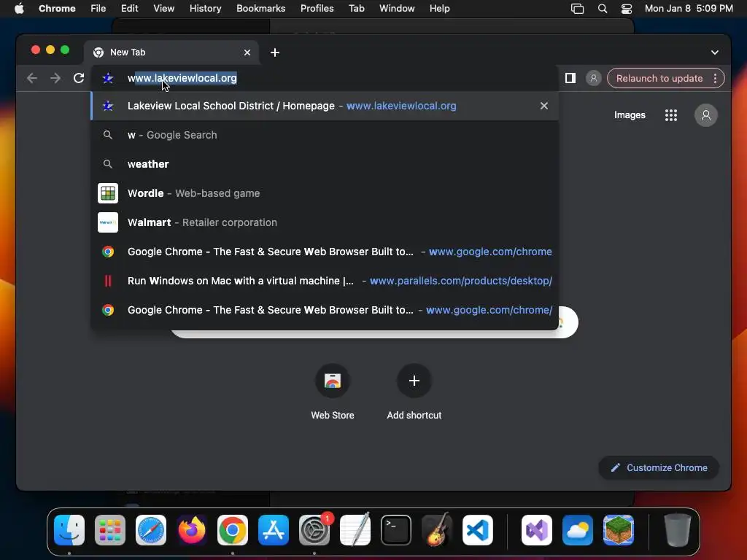
Task: Open the Bookmarks menu
Action: [261, 9]
